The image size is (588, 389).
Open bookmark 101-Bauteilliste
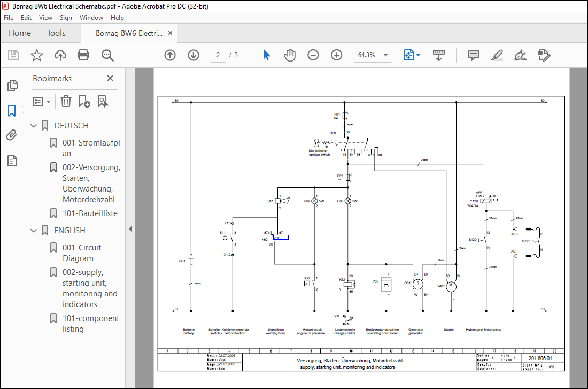coord(90,213)
